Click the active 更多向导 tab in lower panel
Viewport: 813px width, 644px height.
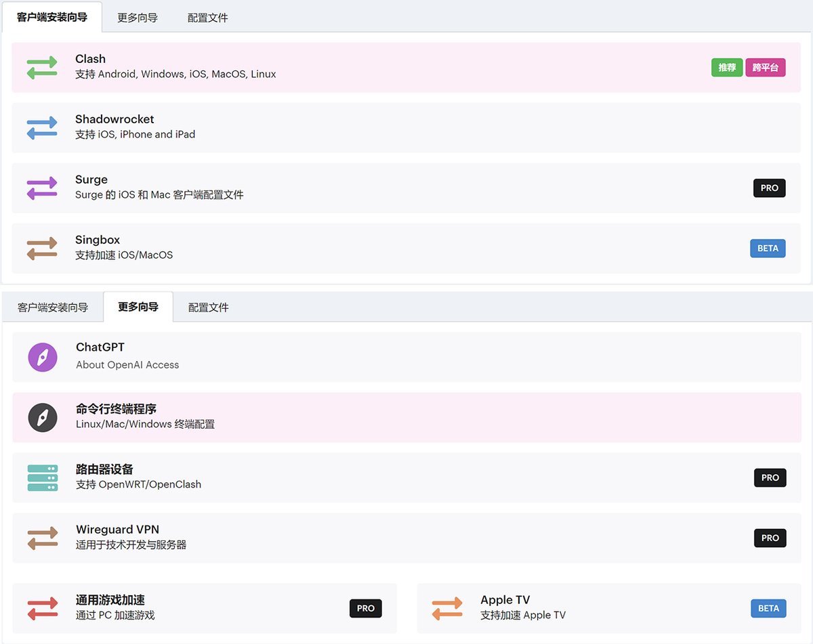tap(138, 307)
